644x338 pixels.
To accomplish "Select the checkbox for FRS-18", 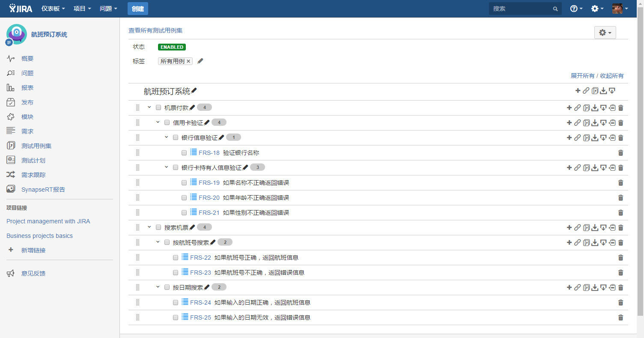I will [184, 153].
